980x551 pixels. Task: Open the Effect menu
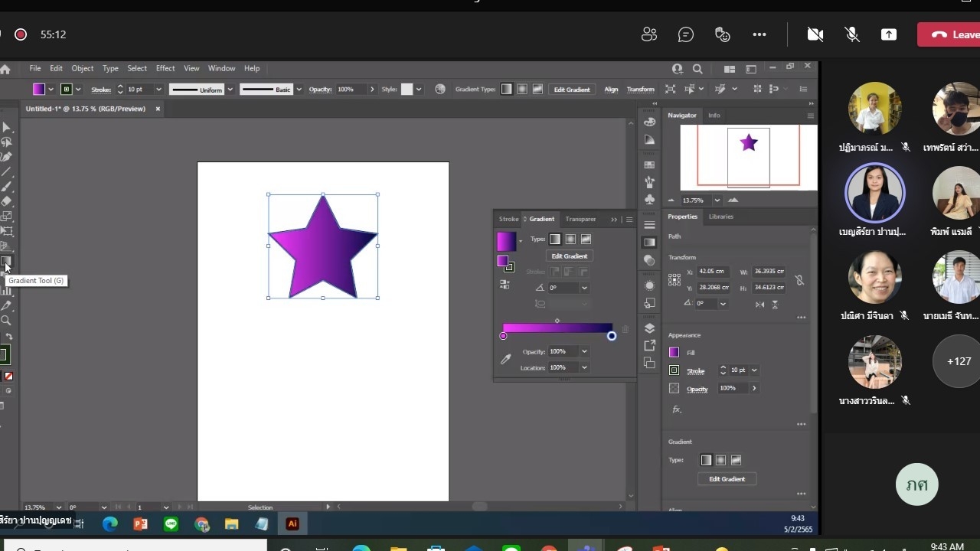pyautogui.click(x=165, y=69)
